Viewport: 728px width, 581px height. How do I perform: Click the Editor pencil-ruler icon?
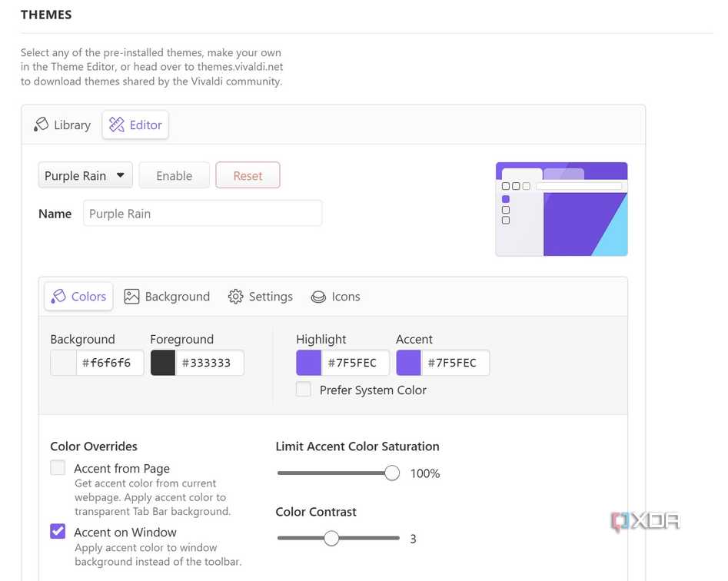[117, 124]
